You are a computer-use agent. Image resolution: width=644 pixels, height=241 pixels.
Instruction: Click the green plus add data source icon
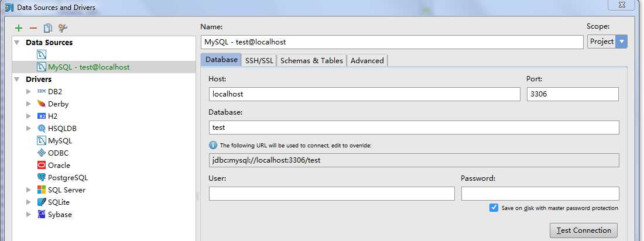(19, 28)
